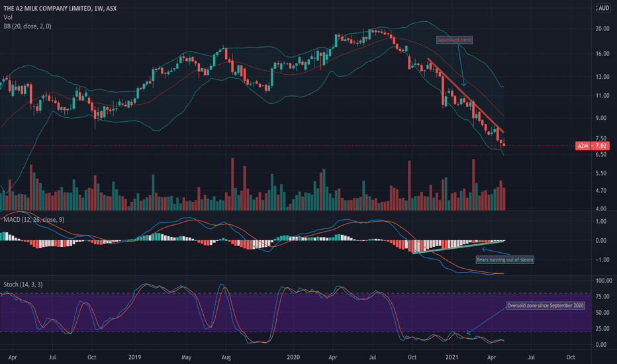Click the A2M 7.02 price tag
This screenshot has width=617, height=364.
point(593,146)
